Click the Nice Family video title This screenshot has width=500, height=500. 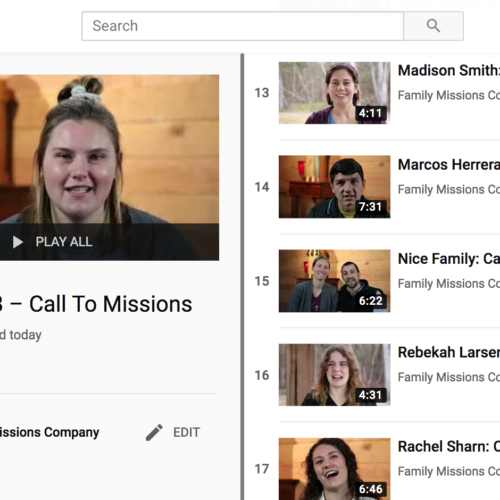tap(449, 259)
